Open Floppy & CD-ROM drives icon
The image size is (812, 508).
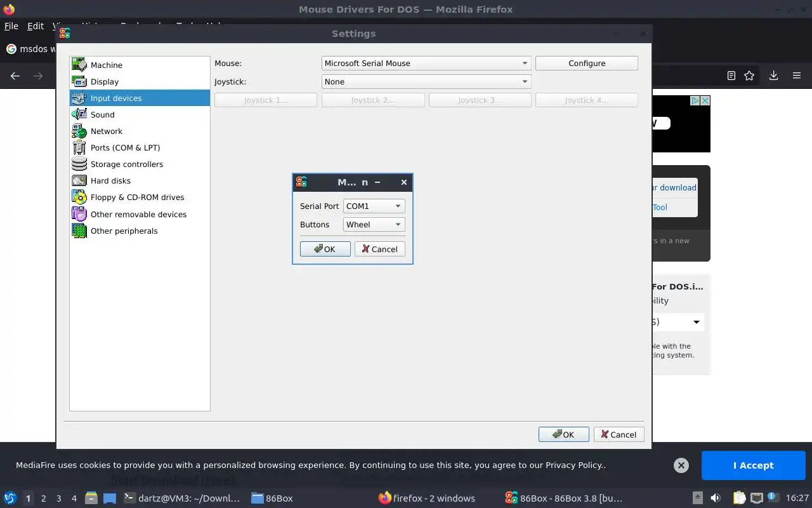pyautogui.click(x=79, y=197)
